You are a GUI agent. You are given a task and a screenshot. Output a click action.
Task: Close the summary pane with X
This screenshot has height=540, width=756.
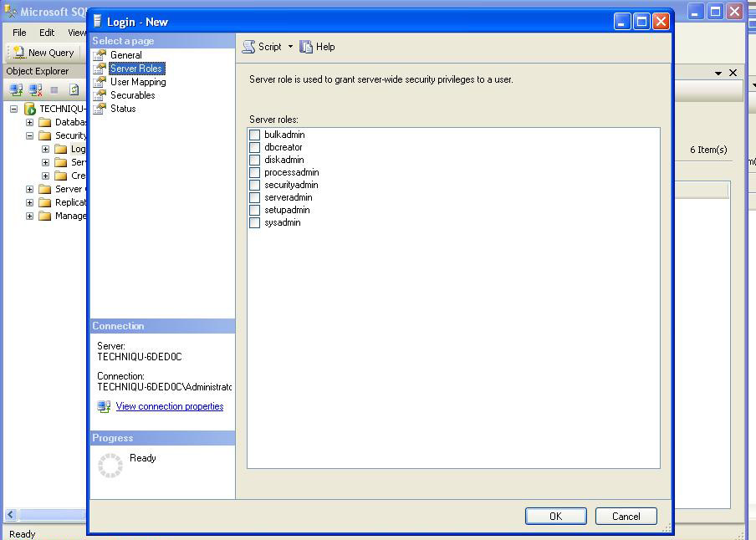click(733, 73)
